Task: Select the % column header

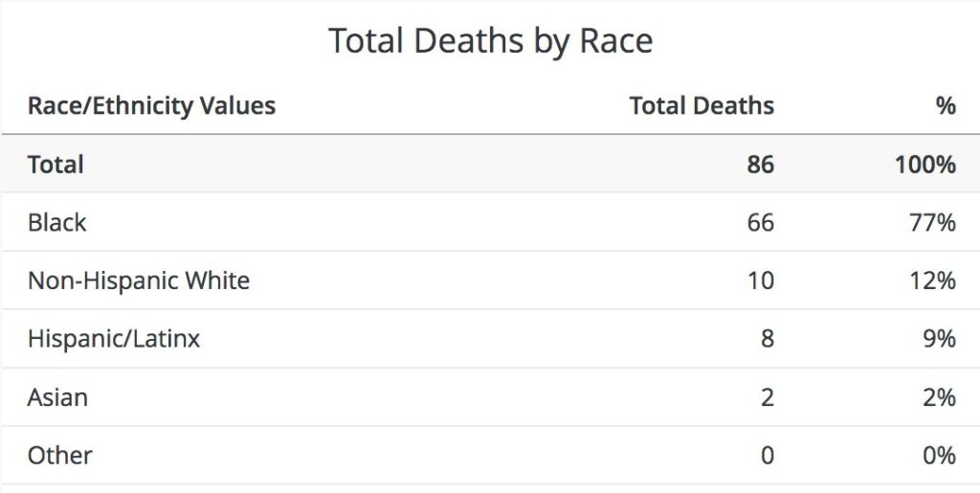Action: pyautogui.click(x=946, y=105)
